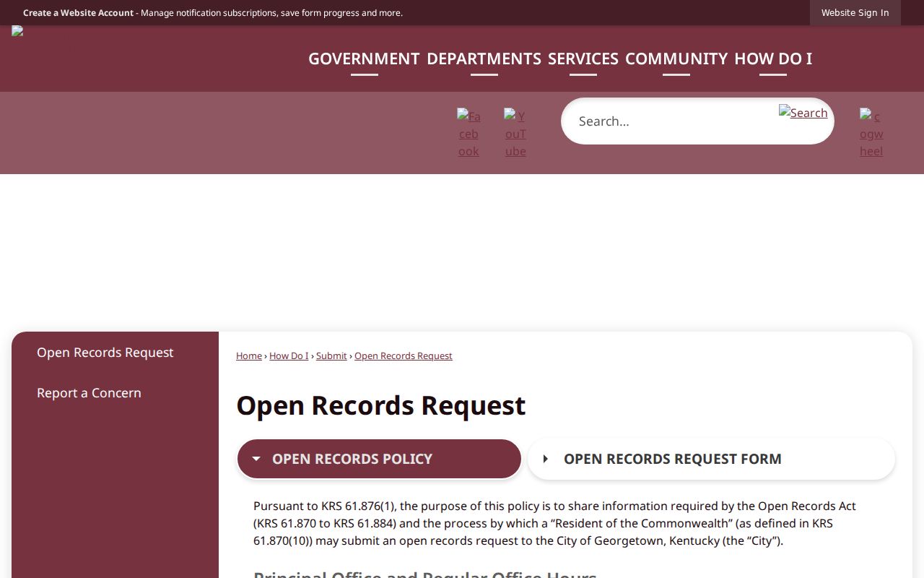The height and width of the screenshot is (578, 924).
Task: Select Open Records Request in sidebar
Action: click(115, 352)
